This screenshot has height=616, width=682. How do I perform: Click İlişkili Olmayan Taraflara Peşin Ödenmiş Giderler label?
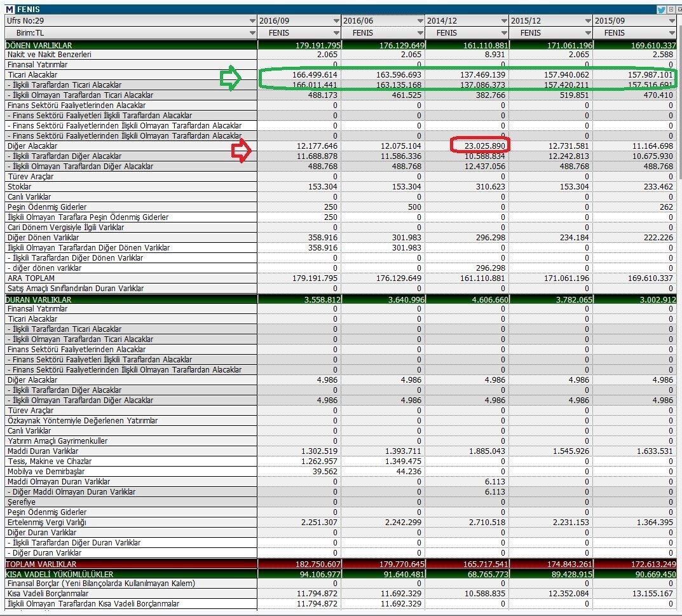click(x=88, y=217)
